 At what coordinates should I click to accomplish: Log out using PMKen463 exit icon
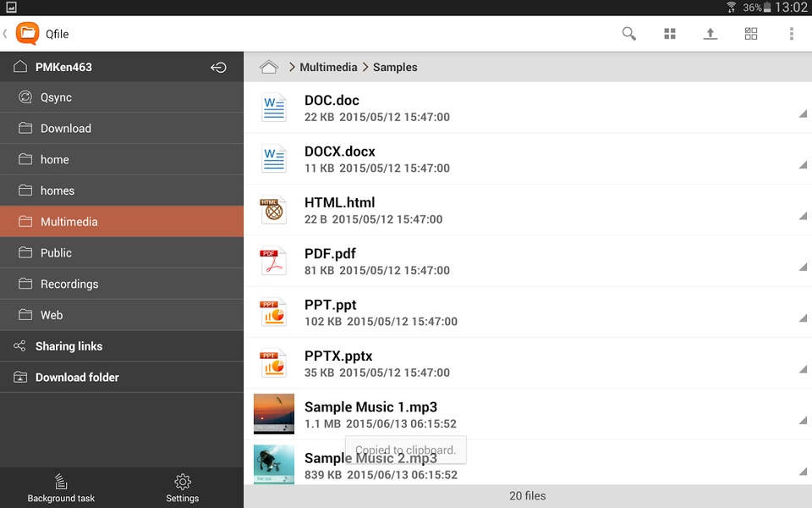coord(218,68)
